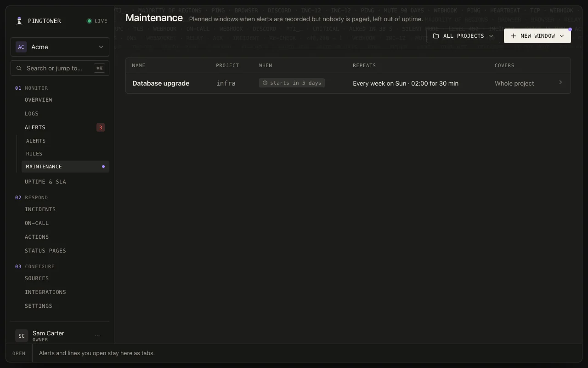Click the Sam Carter profile name
Viewport: 588px width, 368px height.
48,333
